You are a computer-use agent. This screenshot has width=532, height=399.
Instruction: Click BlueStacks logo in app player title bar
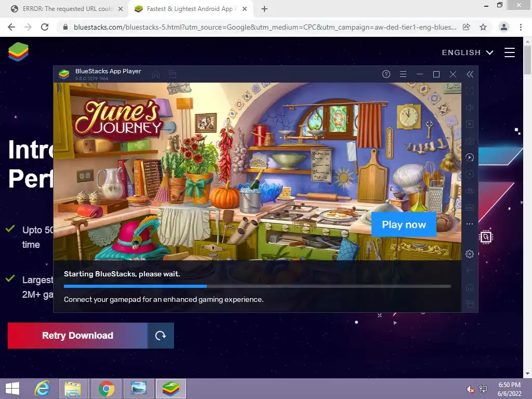(x=64, y=74)
